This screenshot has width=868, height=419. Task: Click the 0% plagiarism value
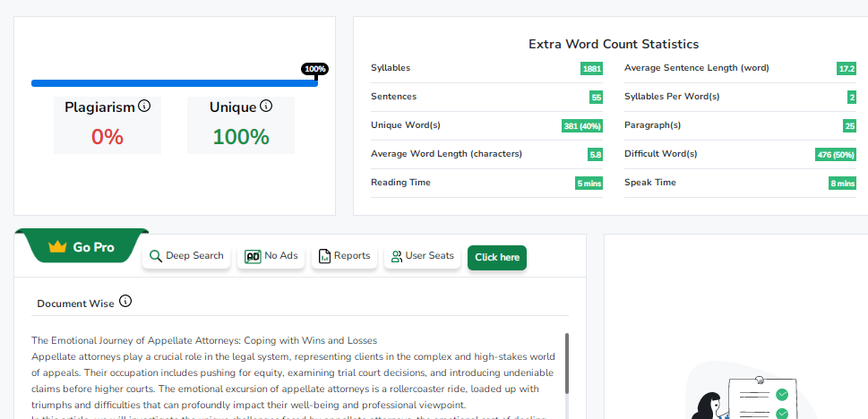[x=107, y=137]
